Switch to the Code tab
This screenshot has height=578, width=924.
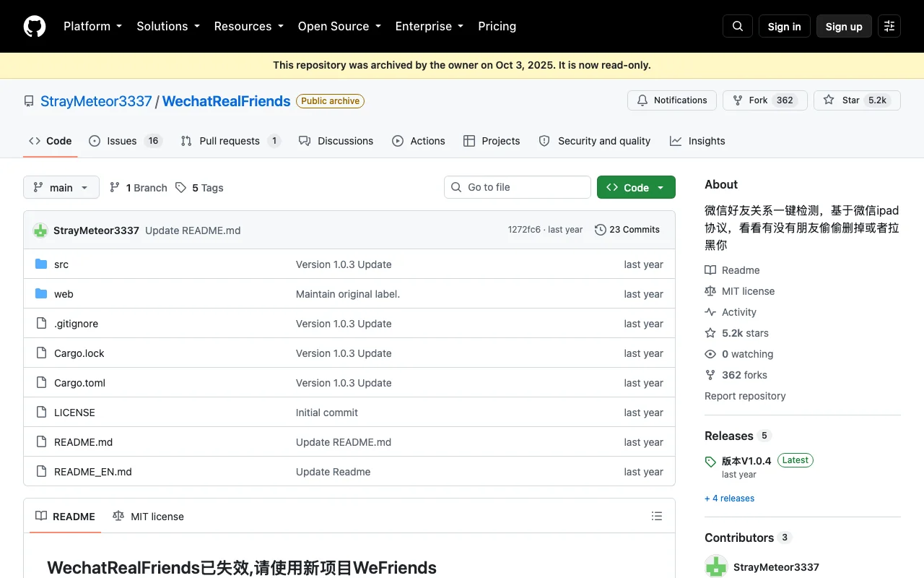51,141
